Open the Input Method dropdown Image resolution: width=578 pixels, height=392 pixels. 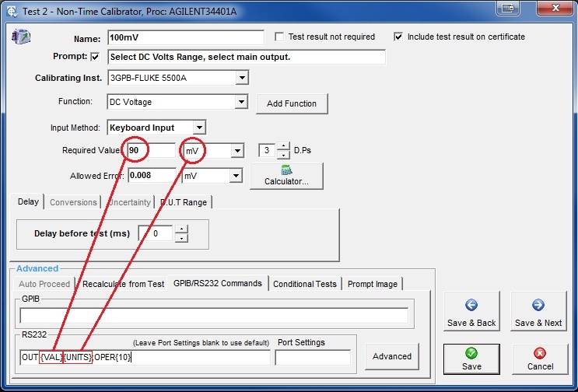click(x=199, y=128)
